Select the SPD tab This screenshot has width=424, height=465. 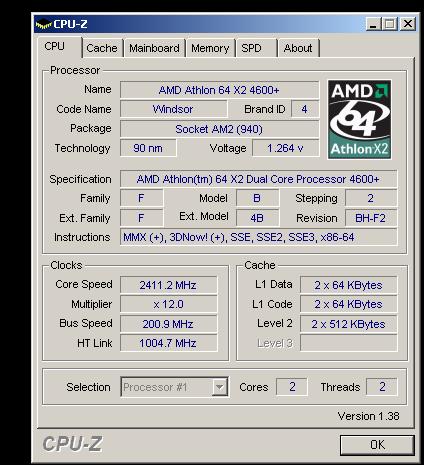tap(256, 48)
